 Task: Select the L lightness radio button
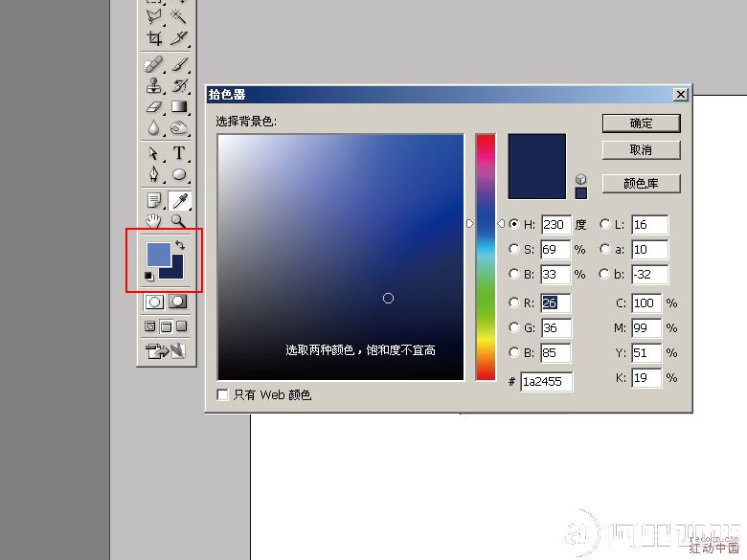click(x=605, y=224)
